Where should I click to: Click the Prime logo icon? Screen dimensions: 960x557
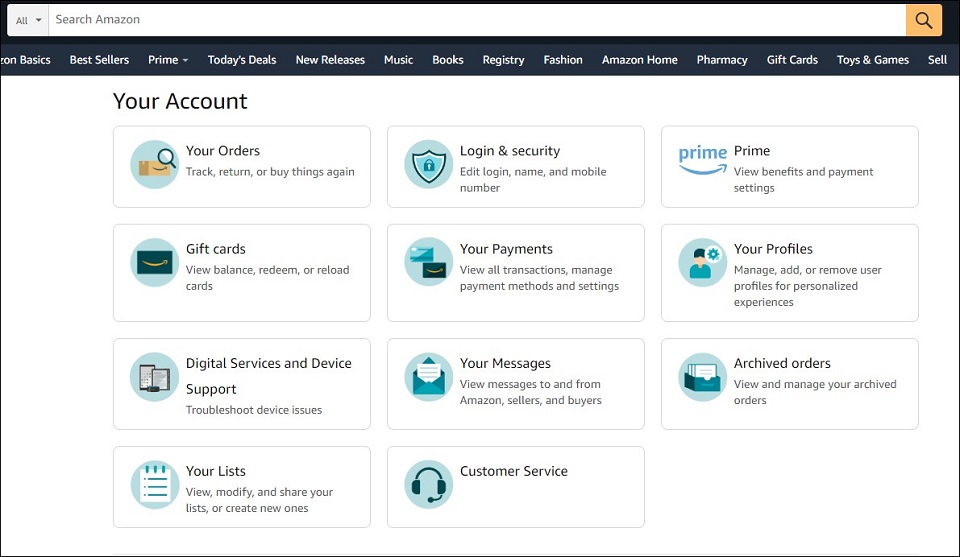(x=702, y=160)
